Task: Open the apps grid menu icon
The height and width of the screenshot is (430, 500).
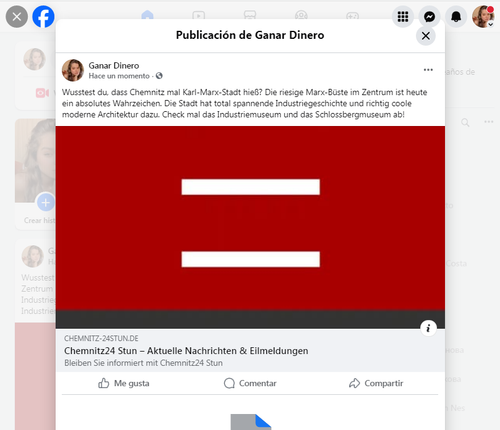Action: point(403,16)
